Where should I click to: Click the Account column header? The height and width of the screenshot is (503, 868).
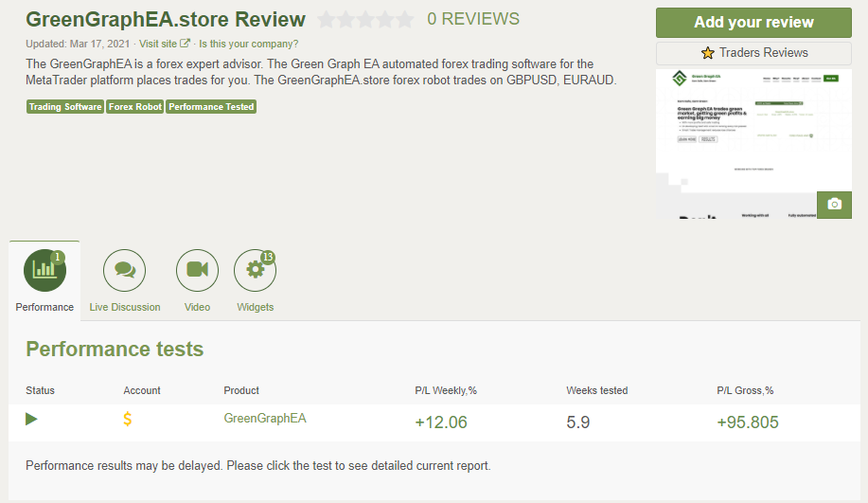click(142, 390)
